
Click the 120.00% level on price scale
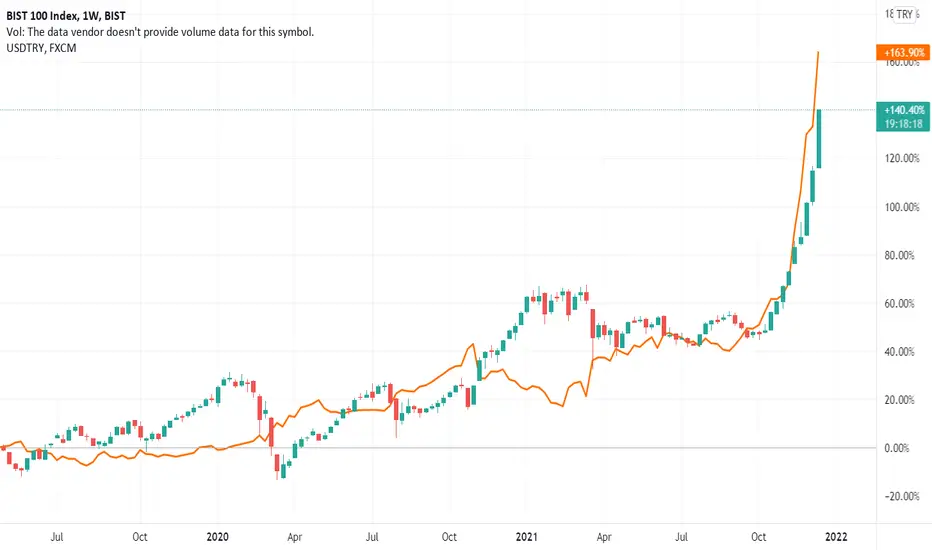[x=902, y=158]
